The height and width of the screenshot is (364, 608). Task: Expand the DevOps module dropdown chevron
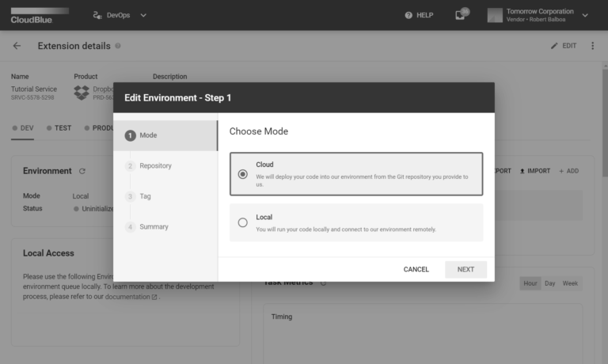click(143, 15)
